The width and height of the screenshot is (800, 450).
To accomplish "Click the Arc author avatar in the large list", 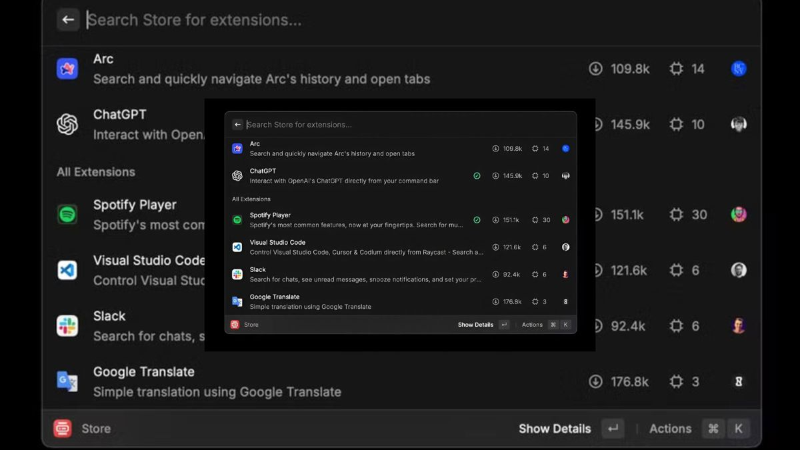I will tap(738, 68).
